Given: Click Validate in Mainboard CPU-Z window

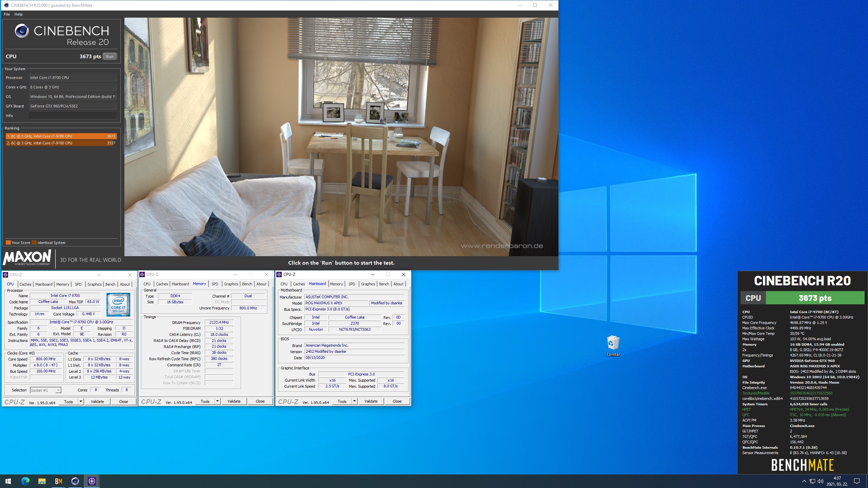Looking at the screenshot, I should pos(371,401).
